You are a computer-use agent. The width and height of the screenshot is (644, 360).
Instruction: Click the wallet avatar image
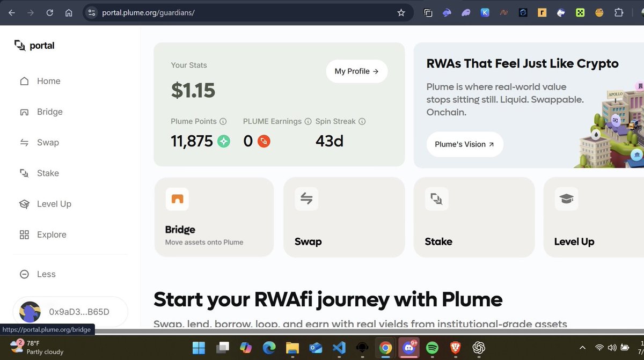coord(30,312)
